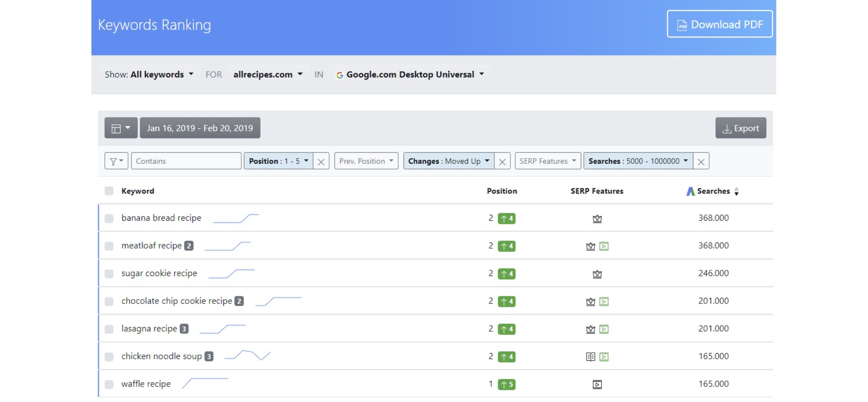The width and height of the screenshot is (868, 402).
Task: Check the banana bread recipe row checkbox
Action: pyautogui.click(x=109, y=218)
